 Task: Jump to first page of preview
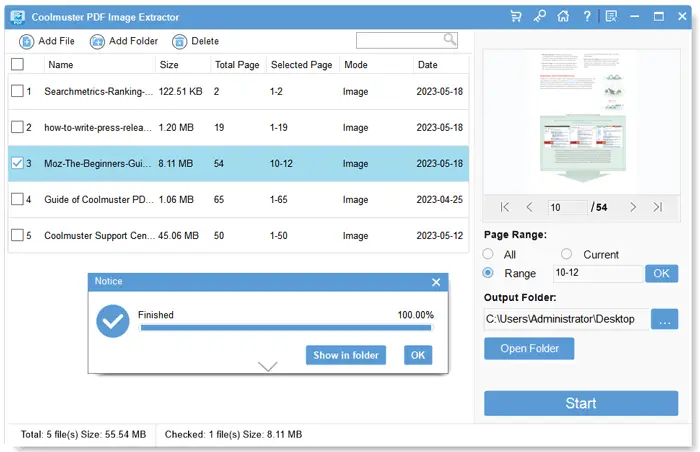click(504, 207)
